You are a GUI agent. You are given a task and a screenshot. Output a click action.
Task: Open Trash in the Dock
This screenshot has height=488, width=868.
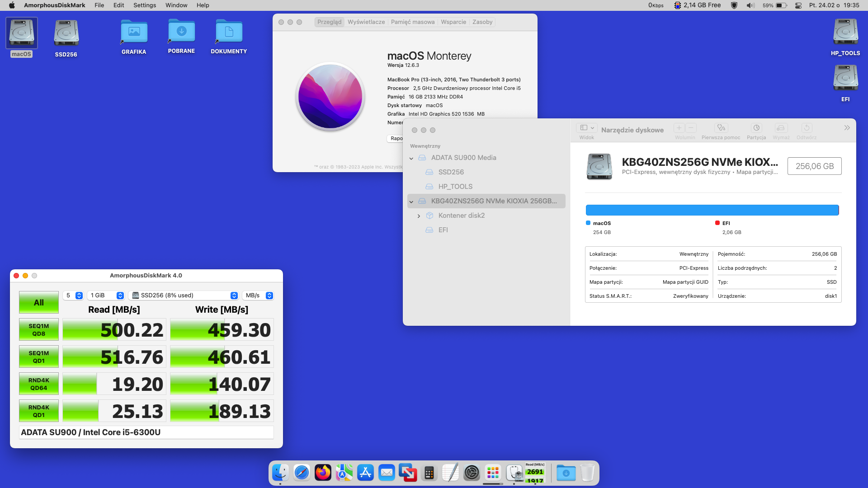[x=587, y=473]
